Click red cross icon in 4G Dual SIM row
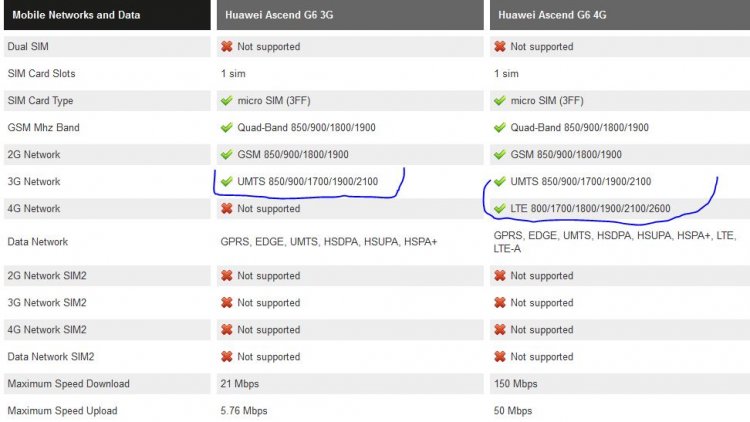 (x=500, y=46)
